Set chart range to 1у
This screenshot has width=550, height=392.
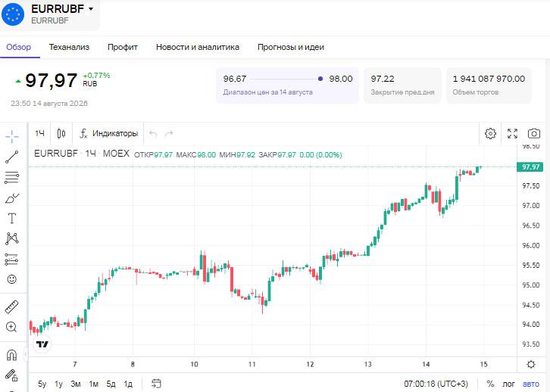click(x=58, y=384)
